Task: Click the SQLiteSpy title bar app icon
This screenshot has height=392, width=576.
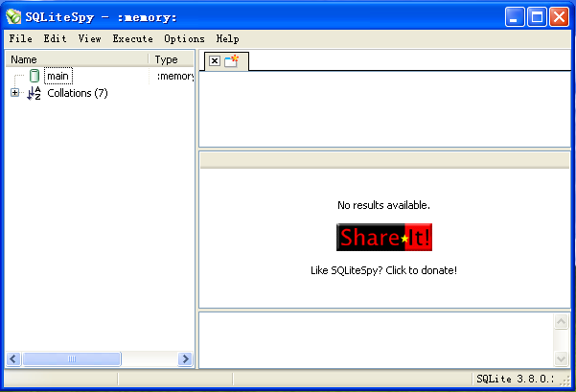Action: click(x=13, y=17)
